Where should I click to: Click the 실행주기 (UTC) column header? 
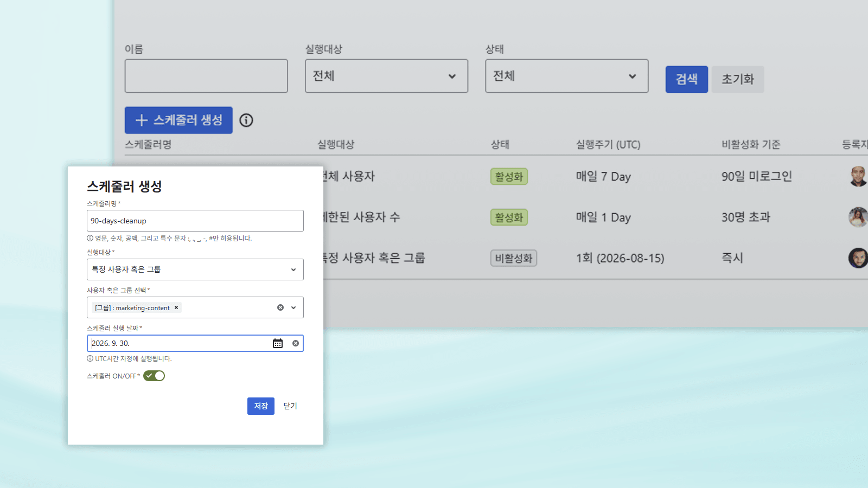point(608,145)
